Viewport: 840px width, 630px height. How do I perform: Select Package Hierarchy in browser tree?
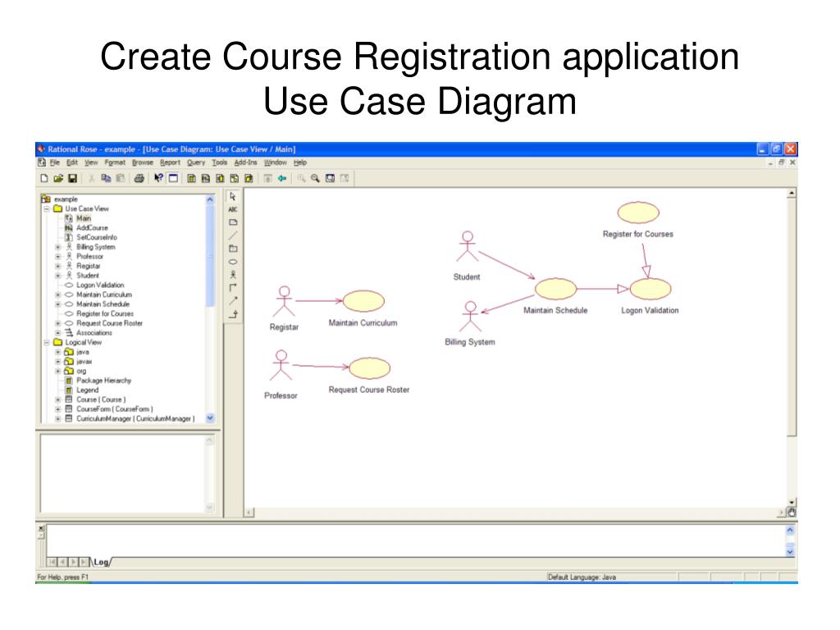click(103, 381)
